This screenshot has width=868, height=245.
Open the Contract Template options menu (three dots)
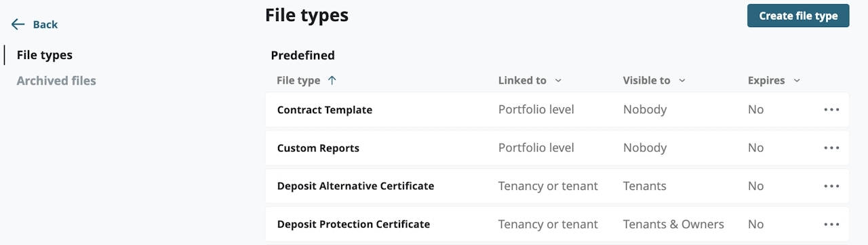pyautogui.click(x=831, y=110)
